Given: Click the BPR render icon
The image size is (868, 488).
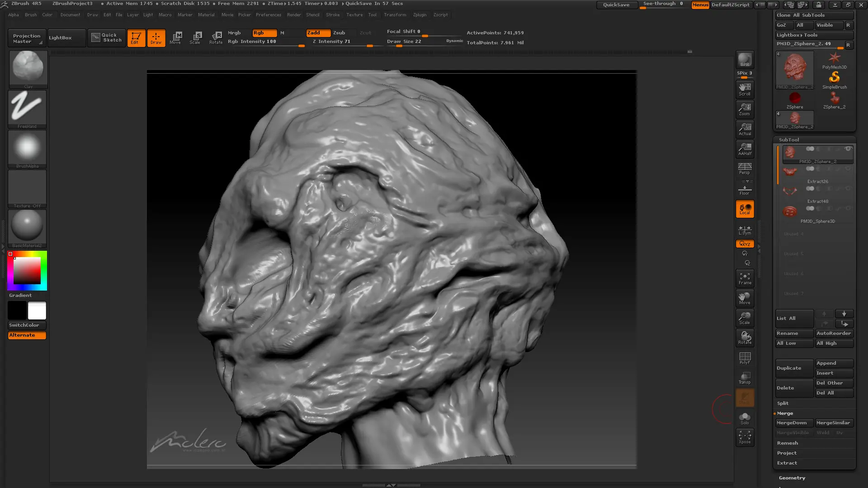Looking at the screenshot, I should [x=745, y=60].
